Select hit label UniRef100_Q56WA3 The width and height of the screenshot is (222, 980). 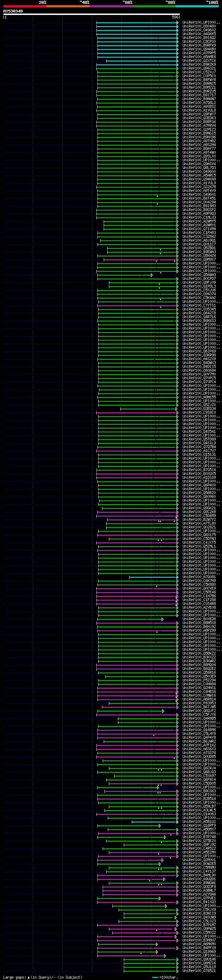(x=199, y=275)
